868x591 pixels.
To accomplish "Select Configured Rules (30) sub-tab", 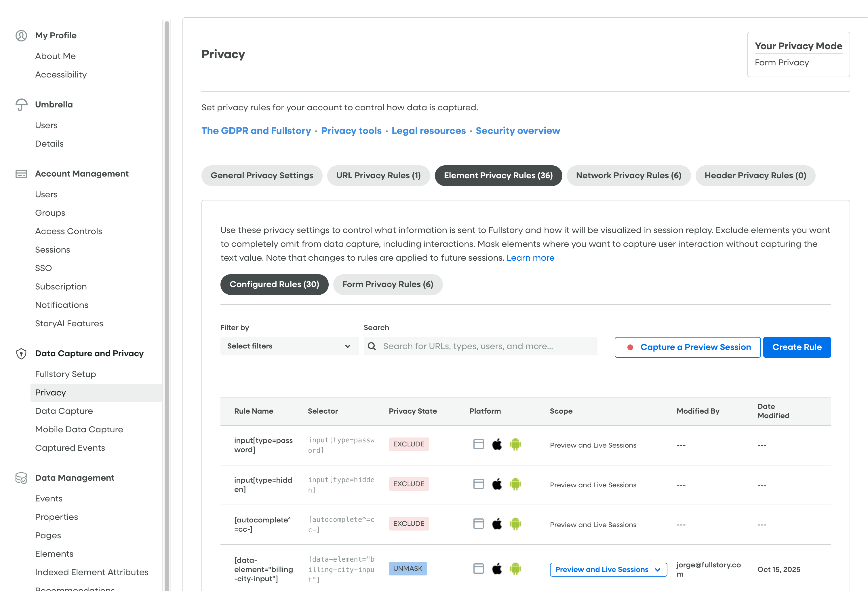I will coord(274,285).
